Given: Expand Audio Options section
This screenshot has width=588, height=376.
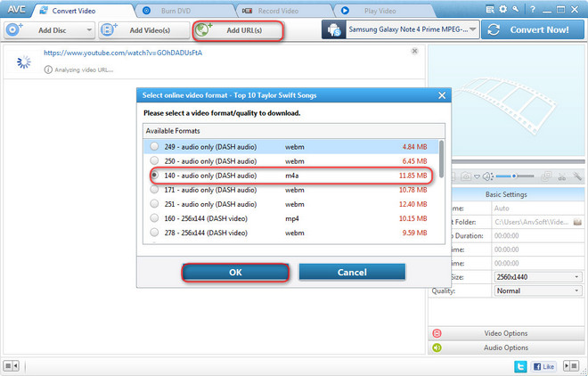Looking at the screenshot, I should (x=506, y=347).
